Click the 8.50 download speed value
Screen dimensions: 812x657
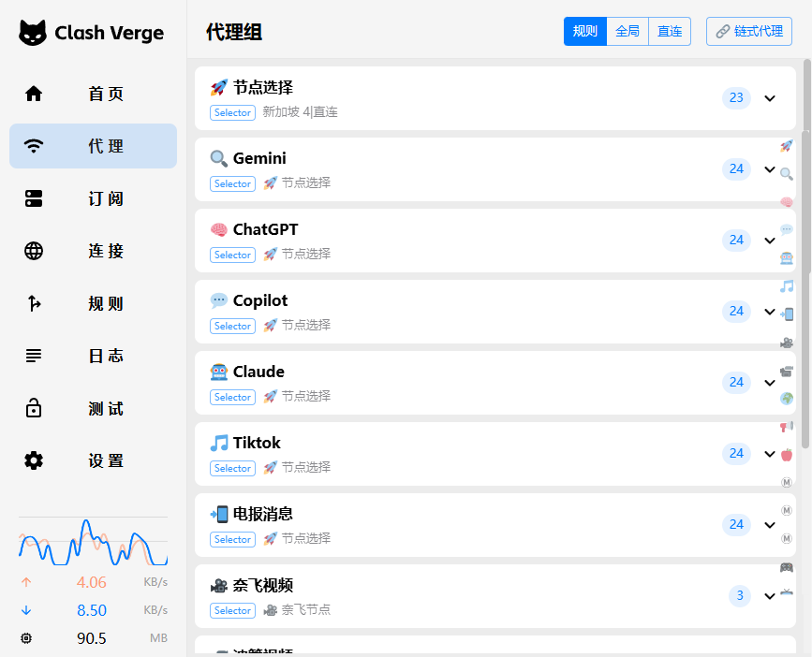pyautogui.click(x=92, y=610)
